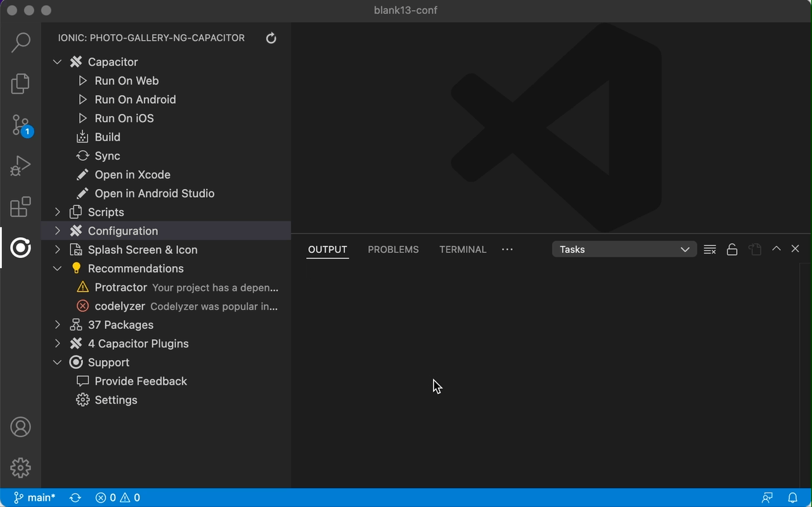Image resolution: width=812 pixels, height=507 pixels.
Task: Click Run On Android
Action: [x=135, y=99]
